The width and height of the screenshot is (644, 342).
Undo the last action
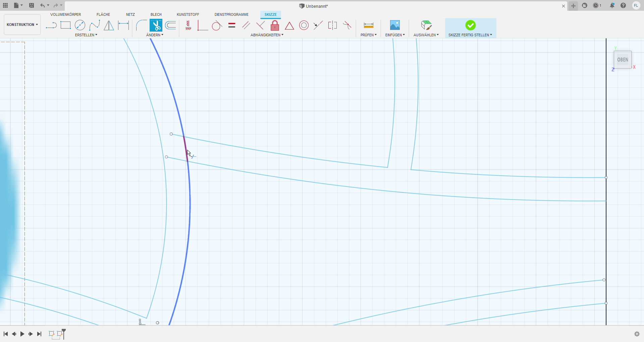tap(42, 5)
